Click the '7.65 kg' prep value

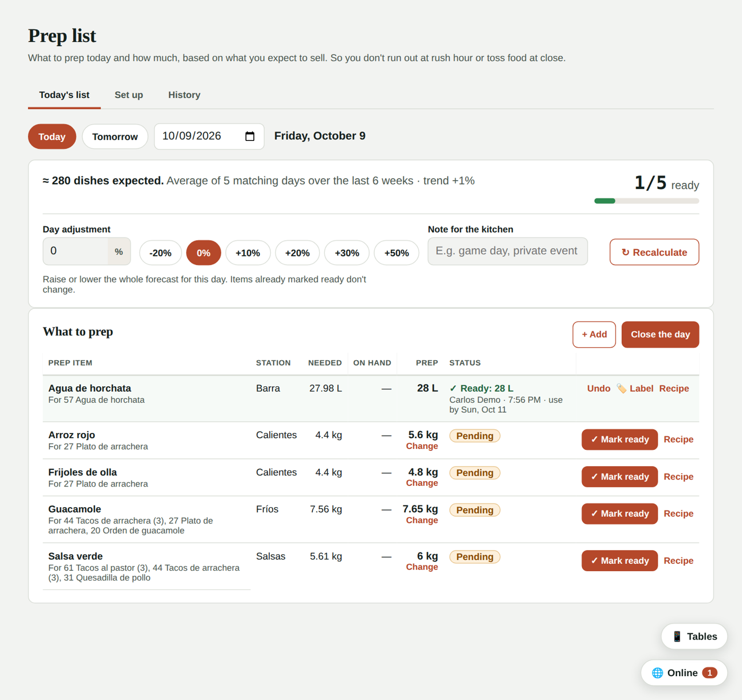[420, 509]
